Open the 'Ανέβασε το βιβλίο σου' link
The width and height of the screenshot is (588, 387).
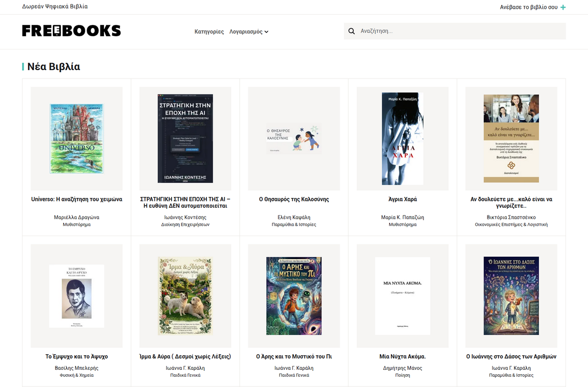(x=529, y=7)
